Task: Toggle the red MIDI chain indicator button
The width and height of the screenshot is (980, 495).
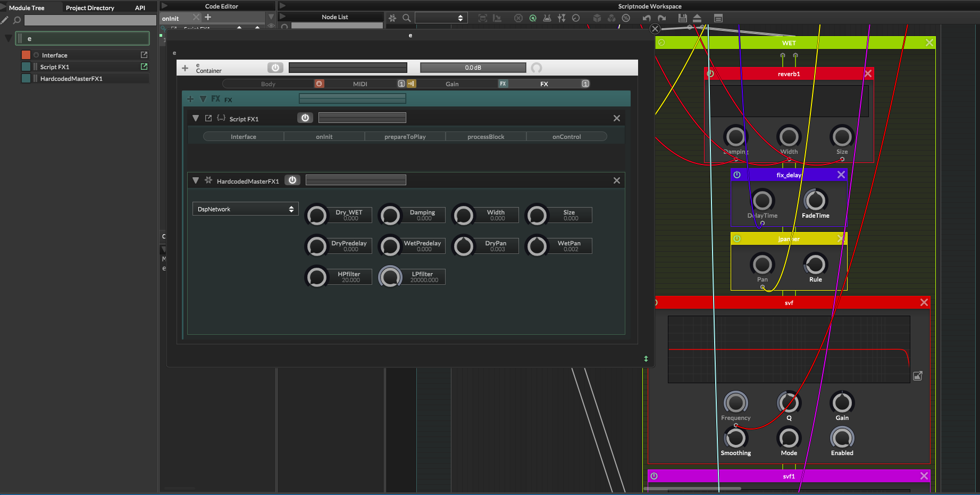Action: pos(319,84)
